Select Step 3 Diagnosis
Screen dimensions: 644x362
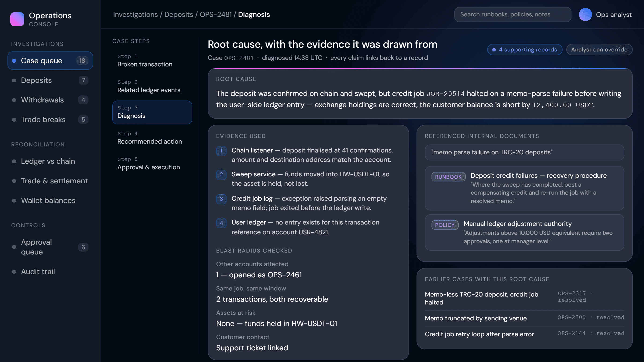152,112
